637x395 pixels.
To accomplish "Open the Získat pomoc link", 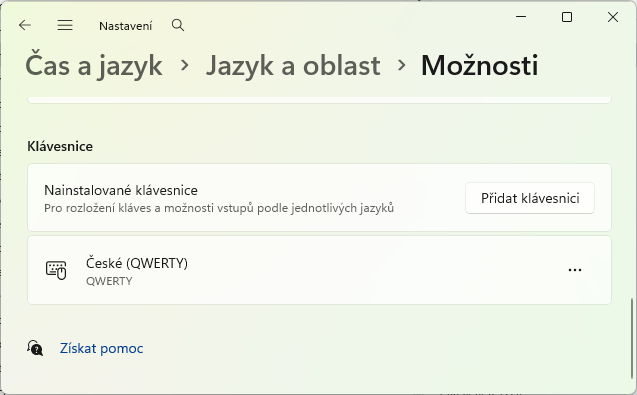I will [102, 349].
